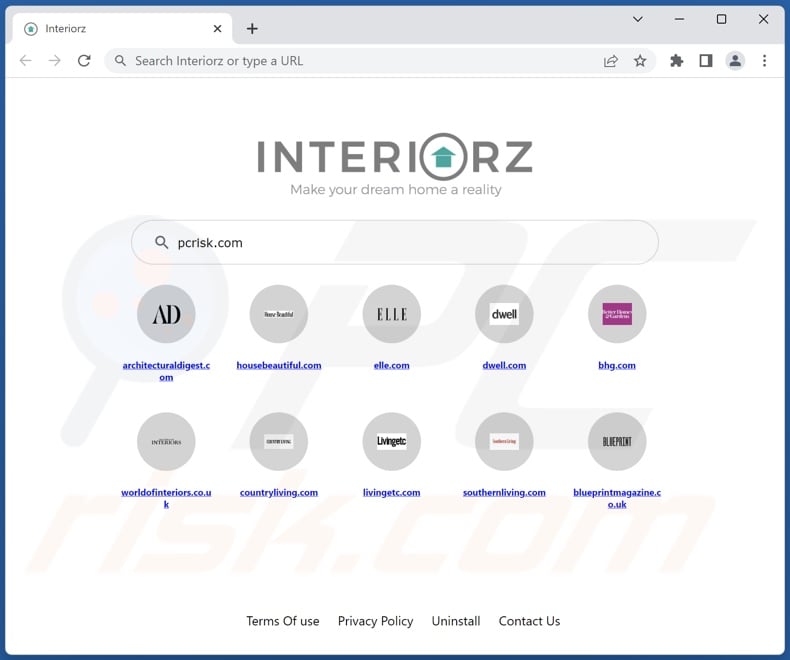
Task: Click the Southern Living logo circle
Action: 504,441
